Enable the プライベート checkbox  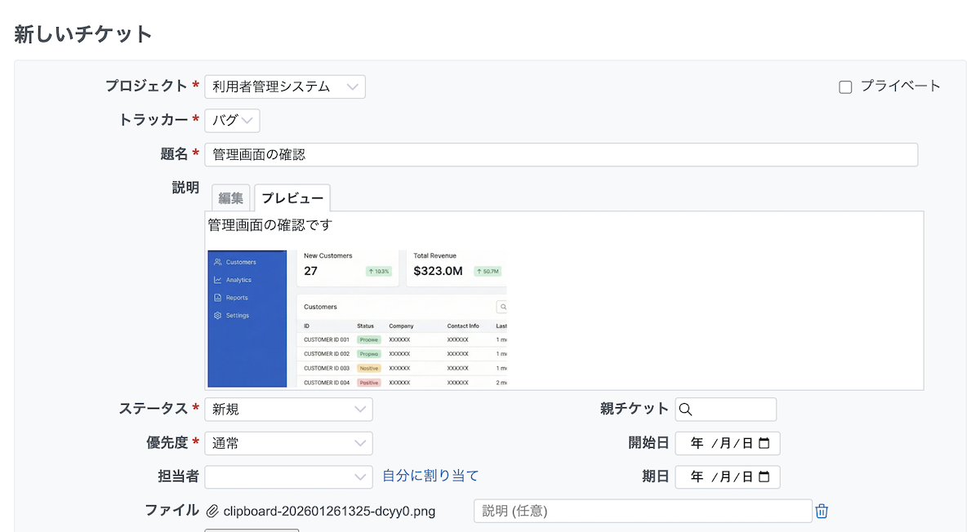point(845,87)
